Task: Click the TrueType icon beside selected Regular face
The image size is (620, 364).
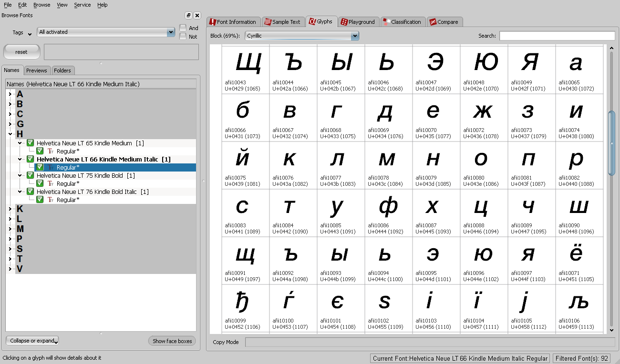Action: (51, 168)
